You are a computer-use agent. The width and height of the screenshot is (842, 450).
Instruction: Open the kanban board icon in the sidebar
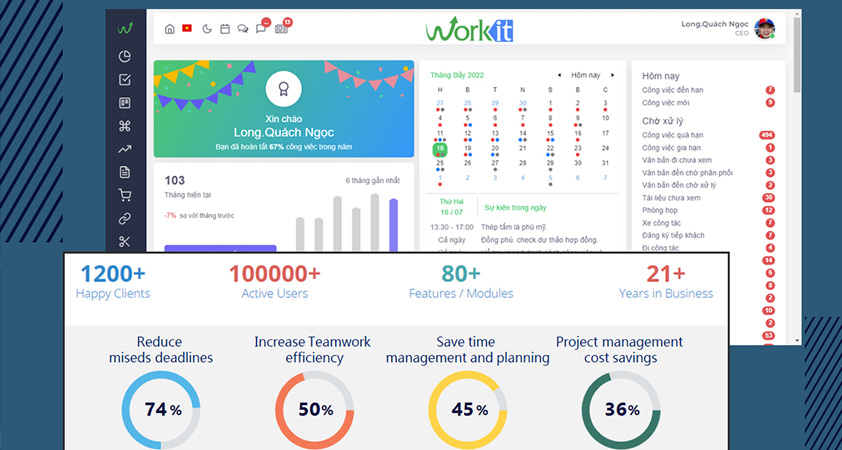(x=125, y=103)
